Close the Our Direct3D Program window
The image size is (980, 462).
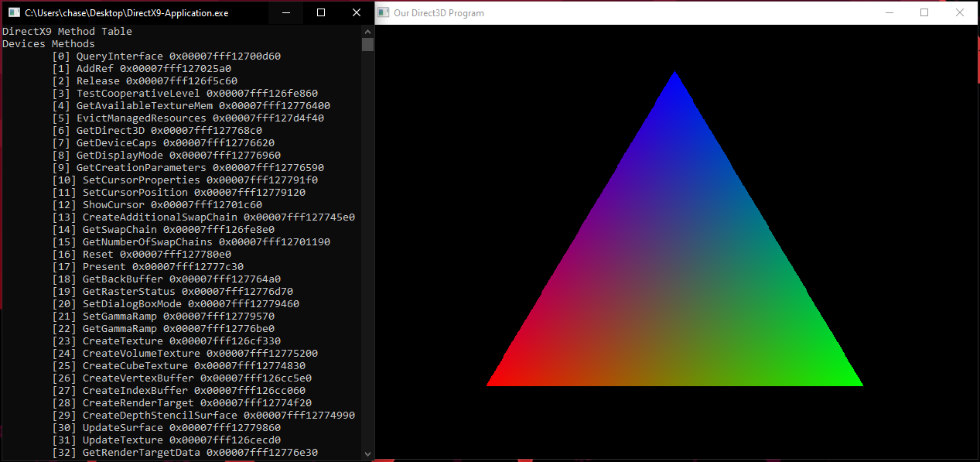click(960, 13)
